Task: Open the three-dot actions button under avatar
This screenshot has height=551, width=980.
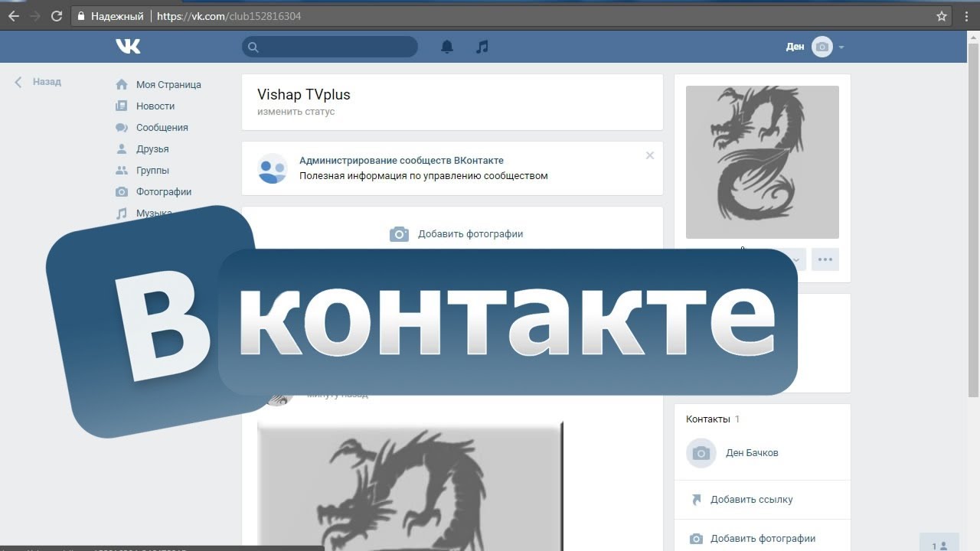Action: (825, 259)
